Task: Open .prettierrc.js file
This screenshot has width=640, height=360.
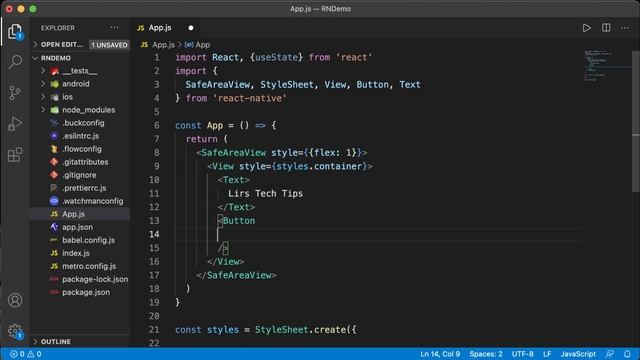Action: click(84, 188)
